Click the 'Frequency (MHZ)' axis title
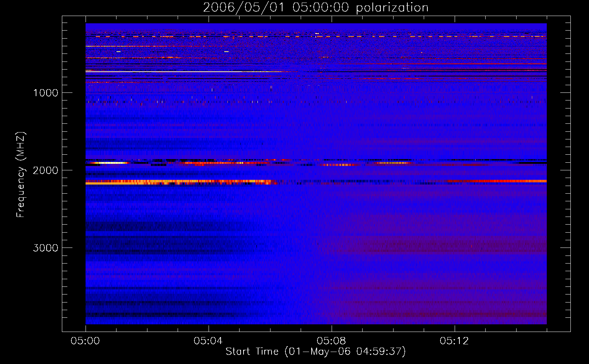The height and width of the screenshot is (364, 589). coord(21,175)
